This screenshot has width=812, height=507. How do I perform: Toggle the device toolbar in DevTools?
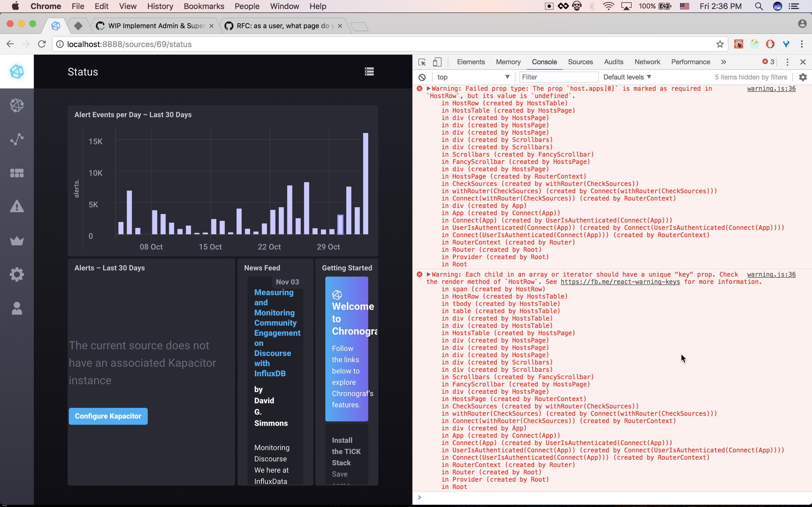[x=437, y=62]
